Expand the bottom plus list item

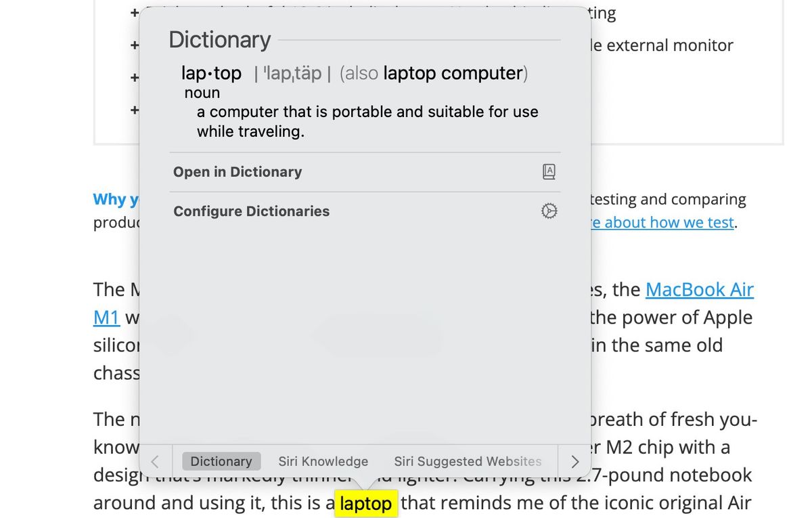pyautogui.click(x=135, y=110)
